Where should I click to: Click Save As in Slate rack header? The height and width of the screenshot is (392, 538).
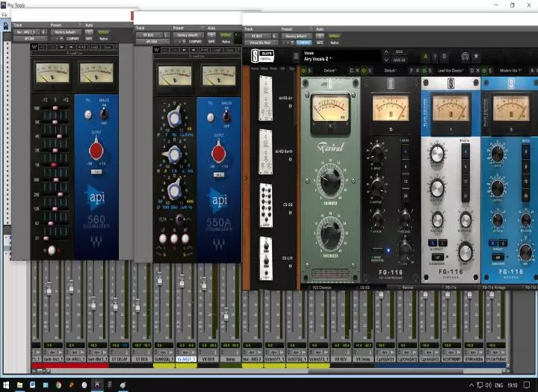point(399,60)
